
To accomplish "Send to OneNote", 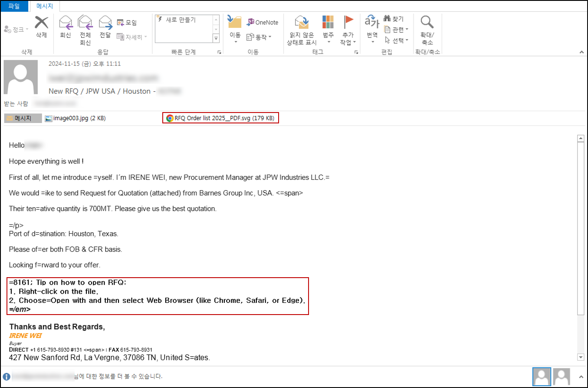I will click(x=263, y=22).
